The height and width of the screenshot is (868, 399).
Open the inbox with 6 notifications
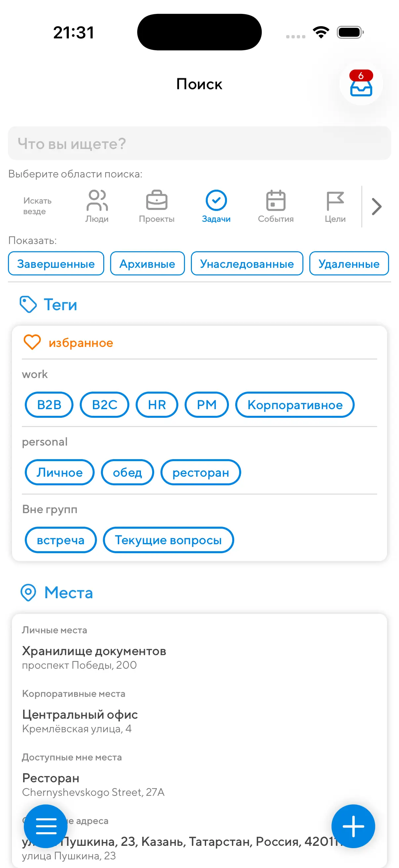[361, 84]
